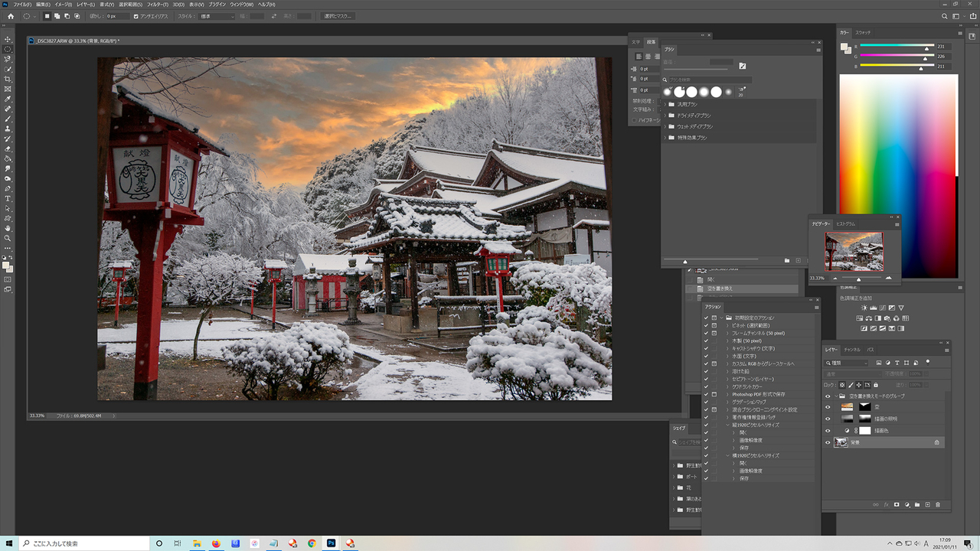Collapse the layer group 空を置き換えモードのグループ
The image size is (980, 551).
(x=835, y=396)
